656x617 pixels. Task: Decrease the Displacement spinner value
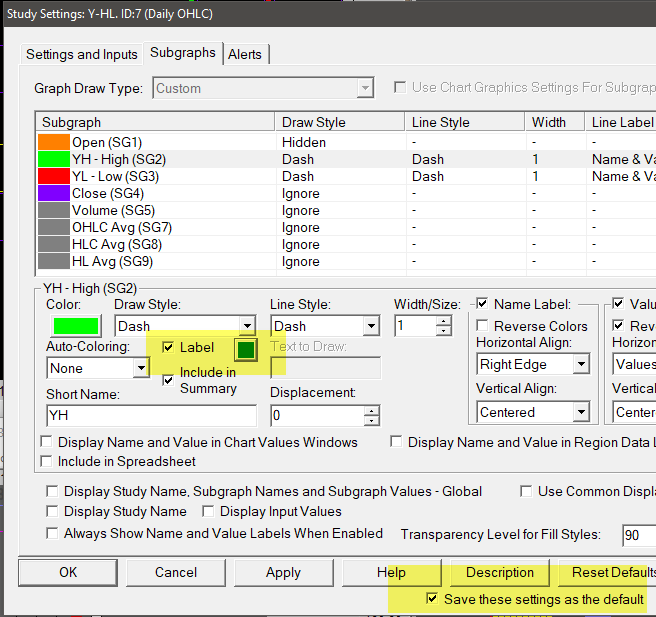(372, 421)
